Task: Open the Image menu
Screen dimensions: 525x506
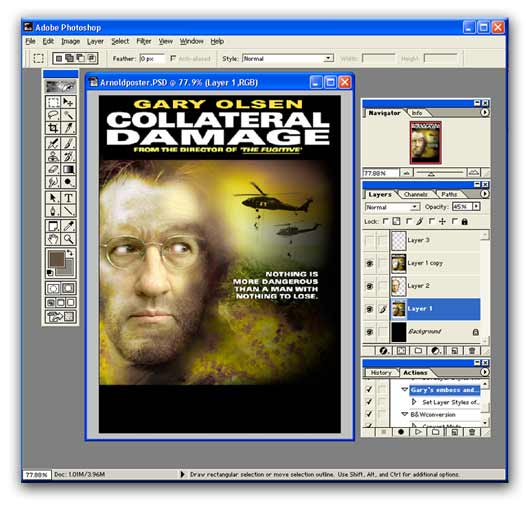Action: [x=71, y=42]
